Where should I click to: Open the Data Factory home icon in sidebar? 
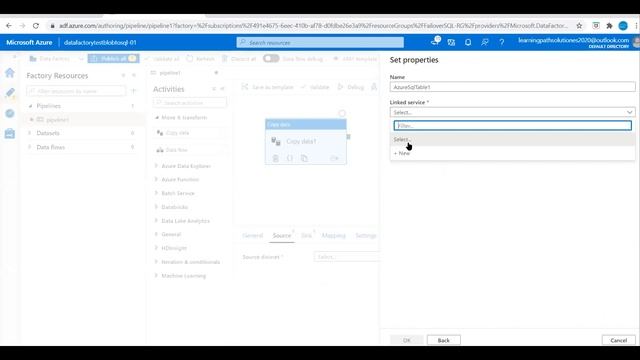[10, 73]
